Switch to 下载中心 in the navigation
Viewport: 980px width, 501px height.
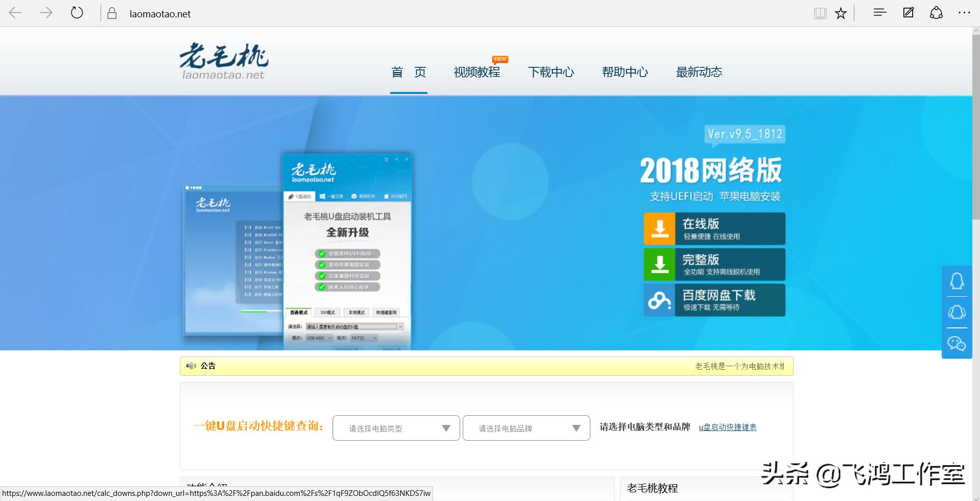551,72
